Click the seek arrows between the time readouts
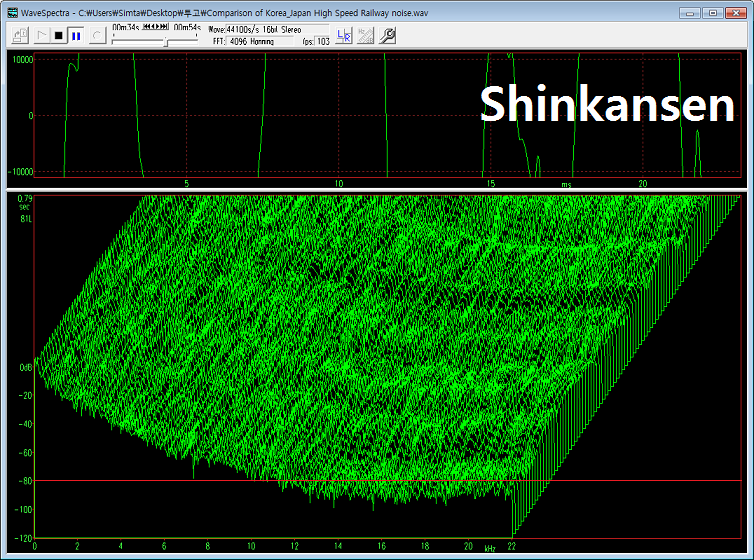 (157, 29)
